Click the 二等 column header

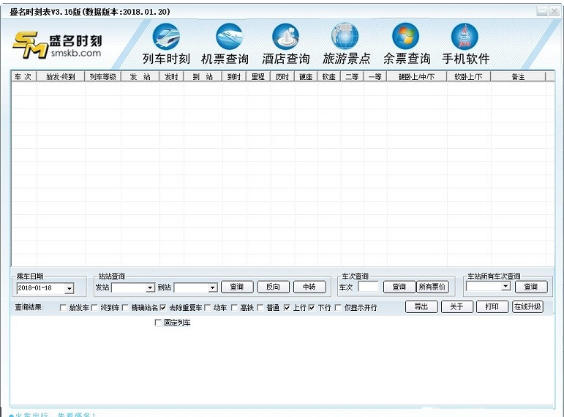coord(352,77)
